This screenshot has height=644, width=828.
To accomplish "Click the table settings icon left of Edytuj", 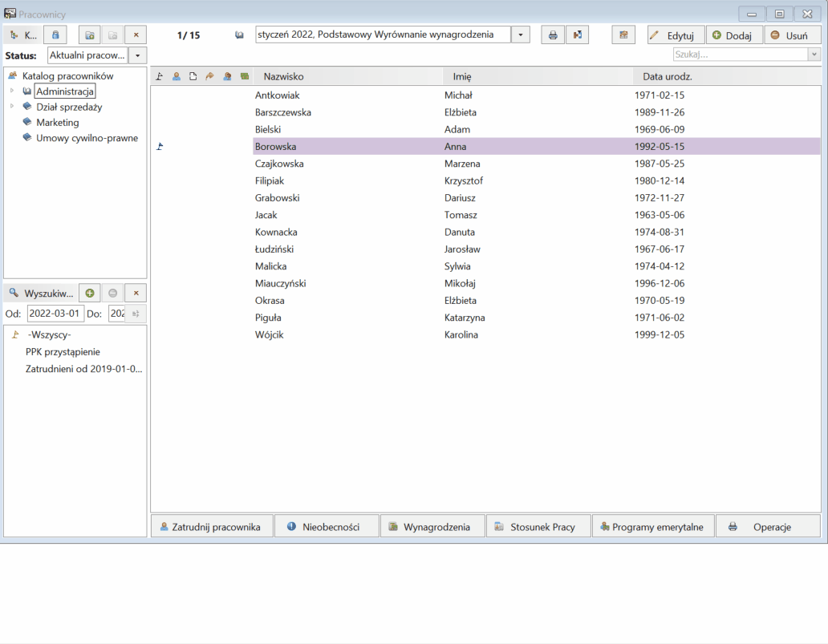I will pos(623,34).
